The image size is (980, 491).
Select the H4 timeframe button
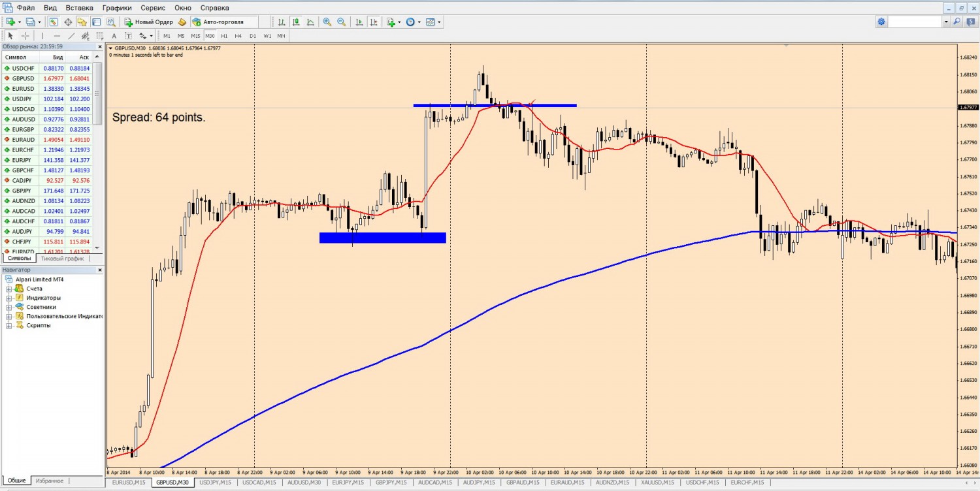238,36
